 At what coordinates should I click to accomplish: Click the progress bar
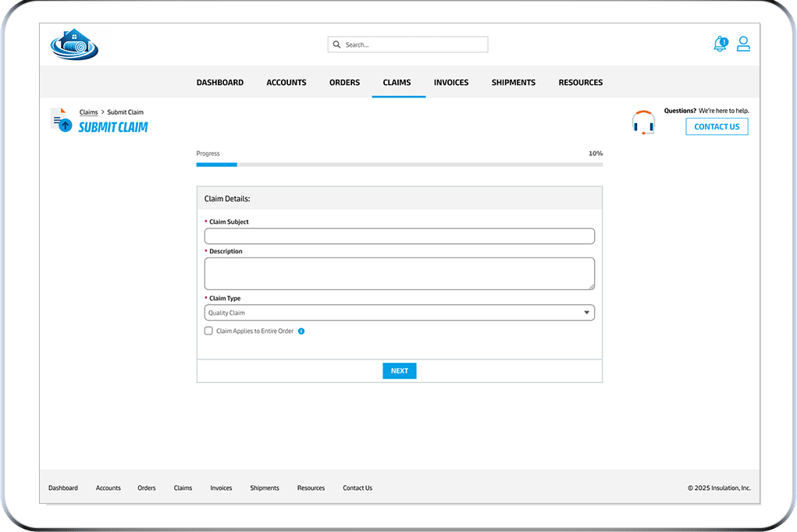(399, 165)
